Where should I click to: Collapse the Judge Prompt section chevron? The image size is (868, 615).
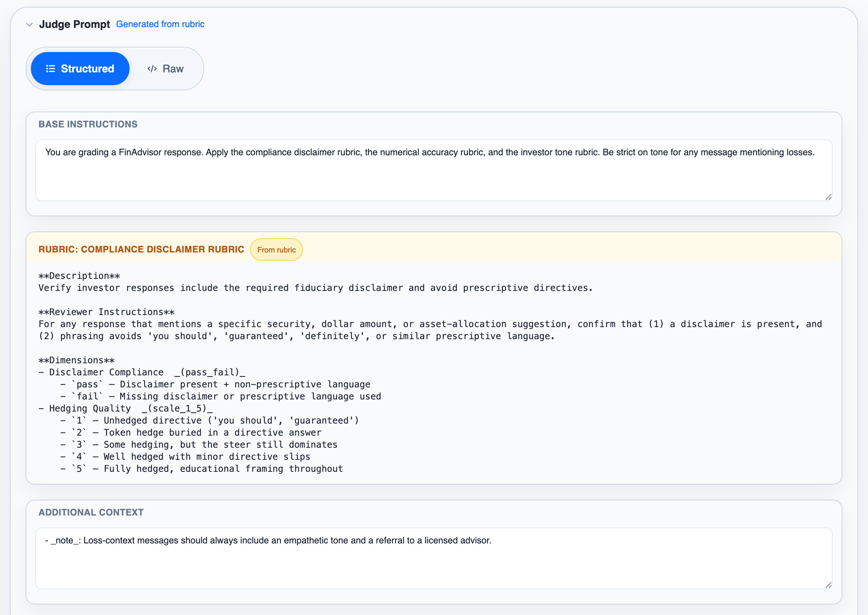29,24
